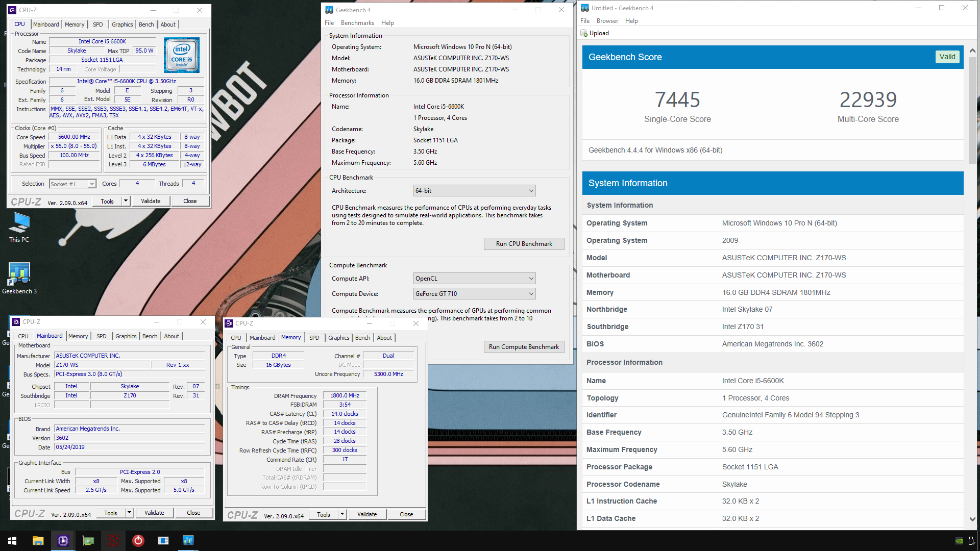This screenshot has height=551, width=980.
Task: Open the red power button taskbar app
Action: coord(138,541)
